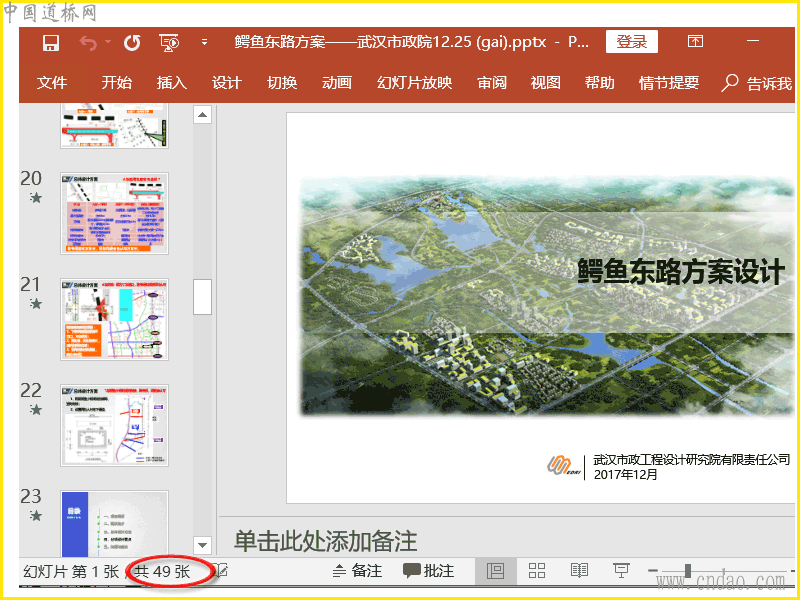
Task: Launch slideshow view from status bar
Action: (621, 571)
